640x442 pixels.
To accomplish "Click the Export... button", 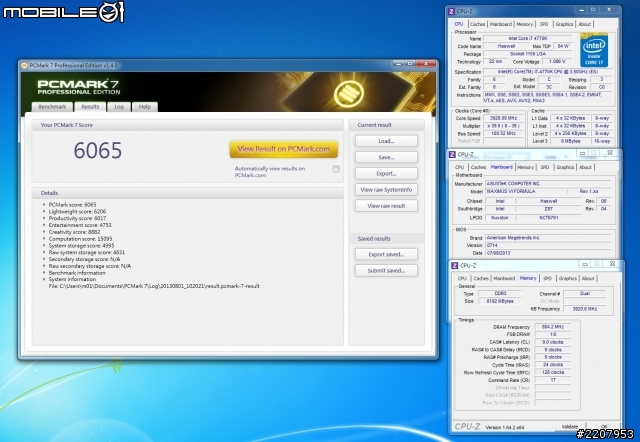I will pos(386,173).
